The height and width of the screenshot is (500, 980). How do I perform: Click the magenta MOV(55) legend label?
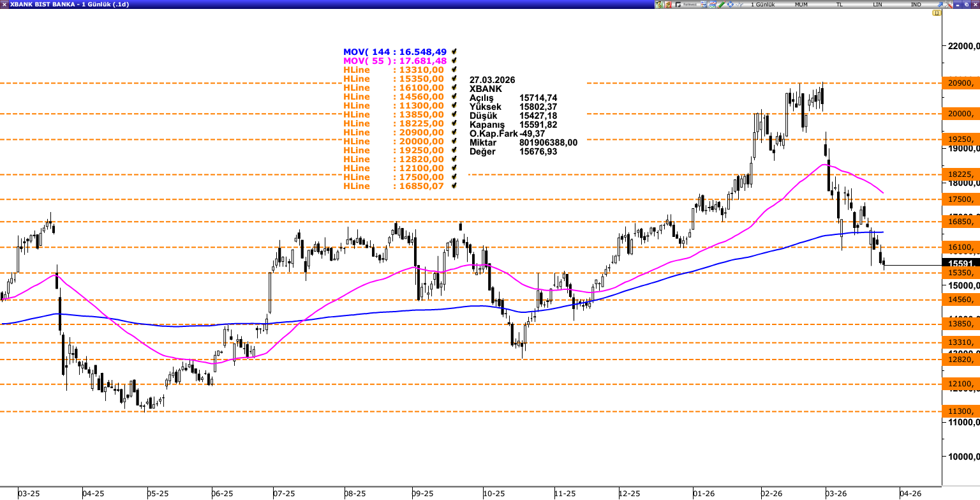pyautogui.click(x=394, y=61)
